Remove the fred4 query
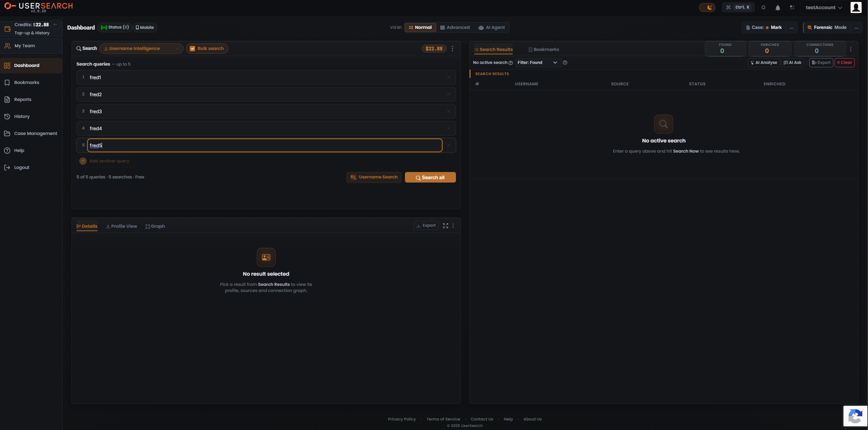Screen dimensions: 868x430 [448, 128]
